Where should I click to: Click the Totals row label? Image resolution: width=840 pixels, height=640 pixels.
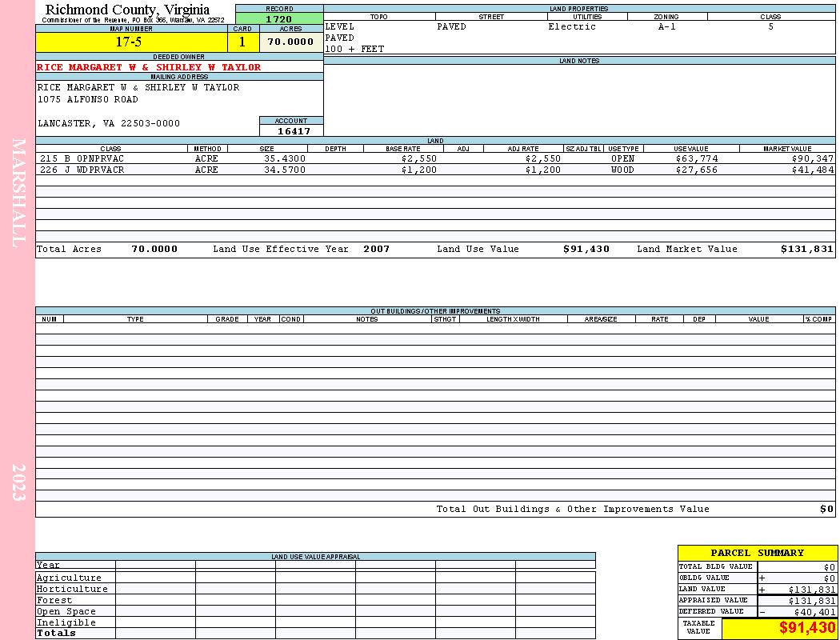(x=56, y=633)
